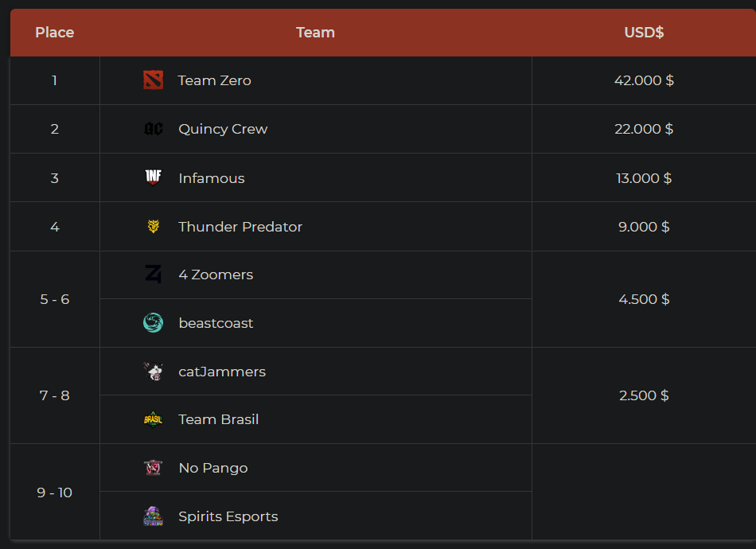This screenshot has width=756, height=549.
Task: Click the Place column header
Action: pos(55,33)
